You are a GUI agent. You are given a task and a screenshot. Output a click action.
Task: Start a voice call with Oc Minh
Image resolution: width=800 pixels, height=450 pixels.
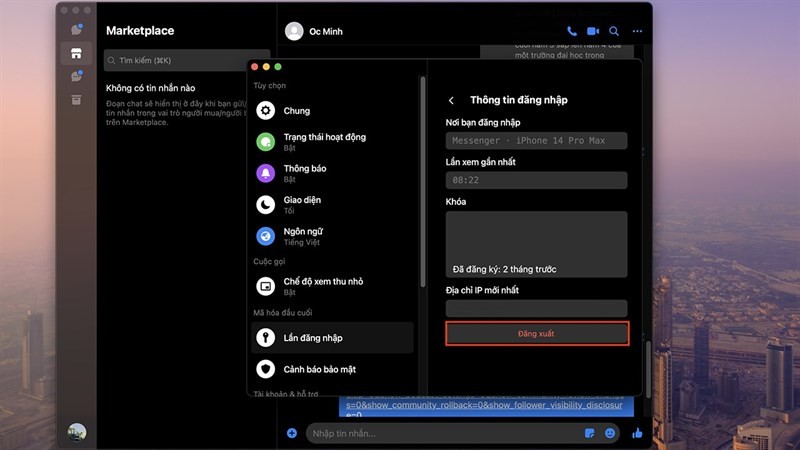click(x=572, y=31)
